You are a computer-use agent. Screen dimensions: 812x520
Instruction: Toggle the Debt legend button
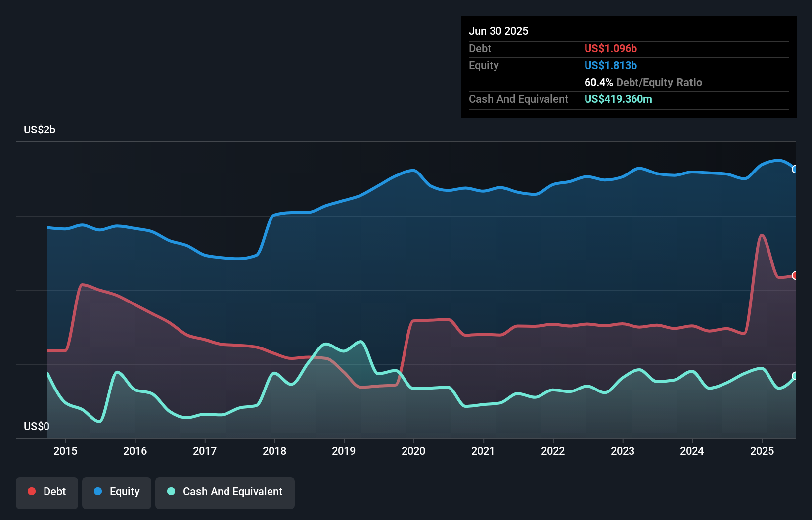pos(47,492)
